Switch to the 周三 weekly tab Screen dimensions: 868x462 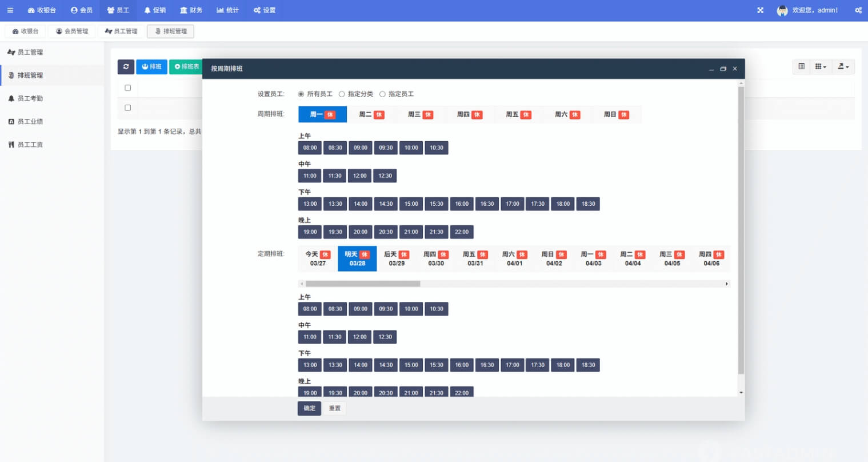[x=420, y=114]
